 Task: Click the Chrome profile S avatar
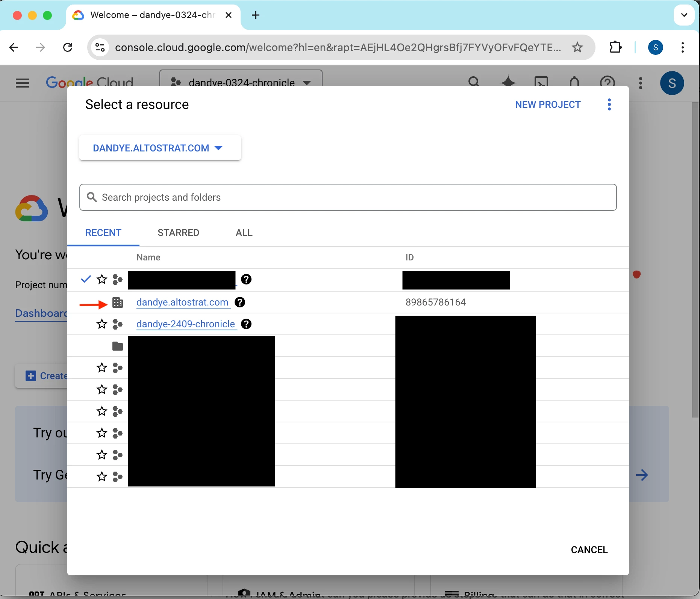656,47
